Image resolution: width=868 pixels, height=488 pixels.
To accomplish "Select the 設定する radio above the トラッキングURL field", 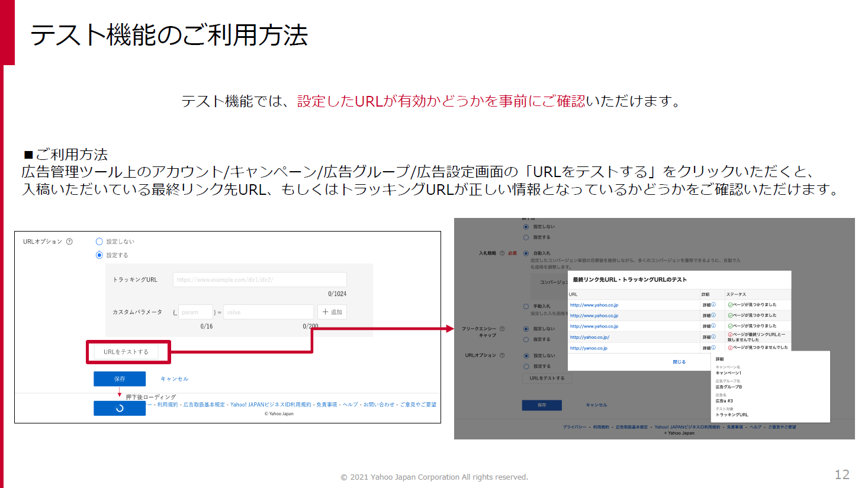I will [99, 255].
